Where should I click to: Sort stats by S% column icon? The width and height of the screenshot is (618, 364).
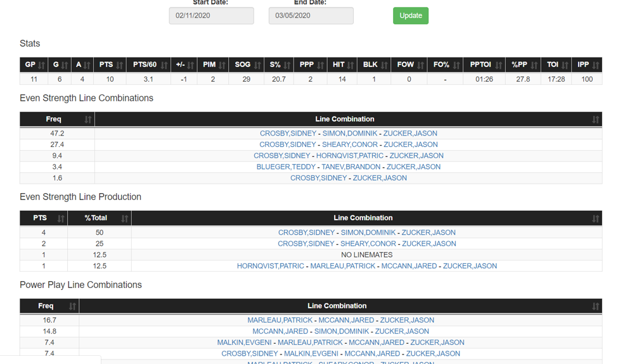tap(287, 65)
